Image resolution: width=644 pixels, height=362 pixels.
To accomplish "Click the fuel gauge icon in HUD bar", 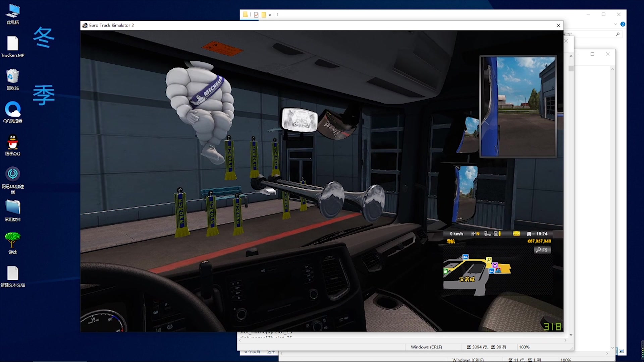I will (497, 234).
